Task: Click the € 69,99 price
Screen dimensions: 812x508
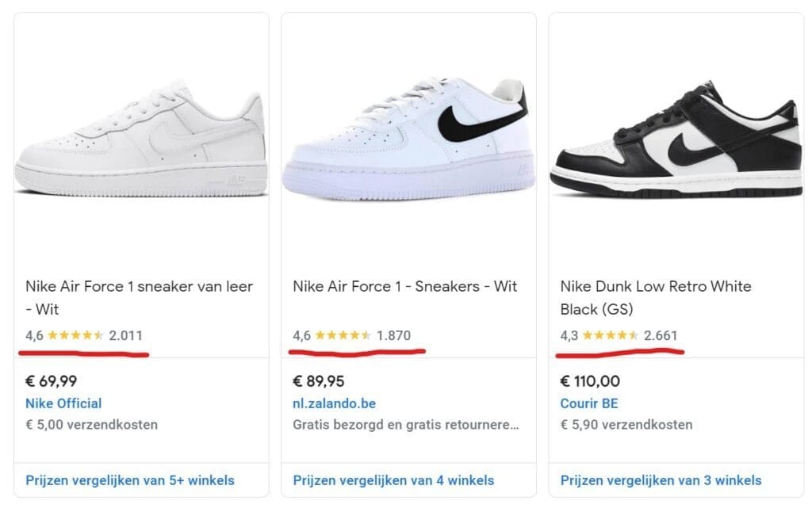Action: pyautogui.click(x=52, y=382)
